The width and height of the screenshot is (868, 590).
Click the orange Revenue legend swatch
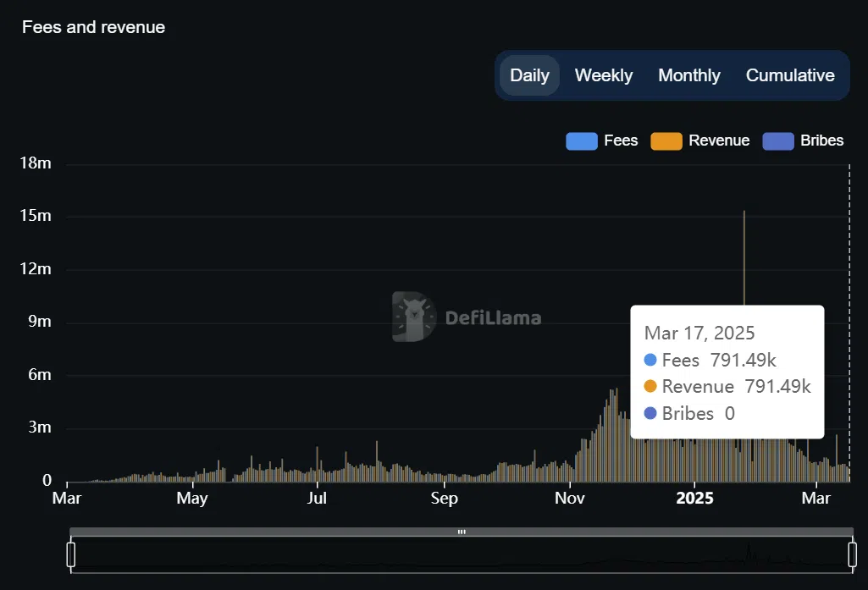point(666,141)
